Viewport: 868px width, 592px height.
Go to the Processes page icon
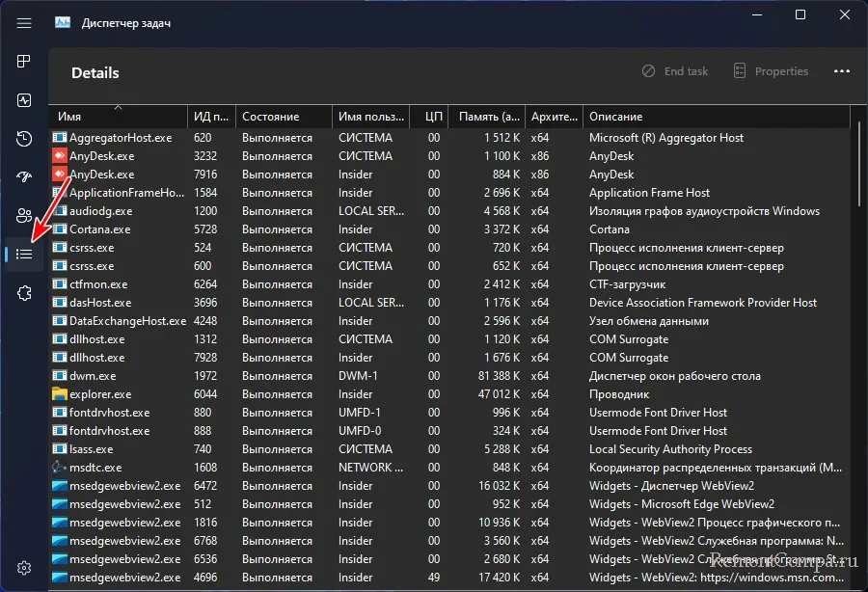tap(24, 62)
